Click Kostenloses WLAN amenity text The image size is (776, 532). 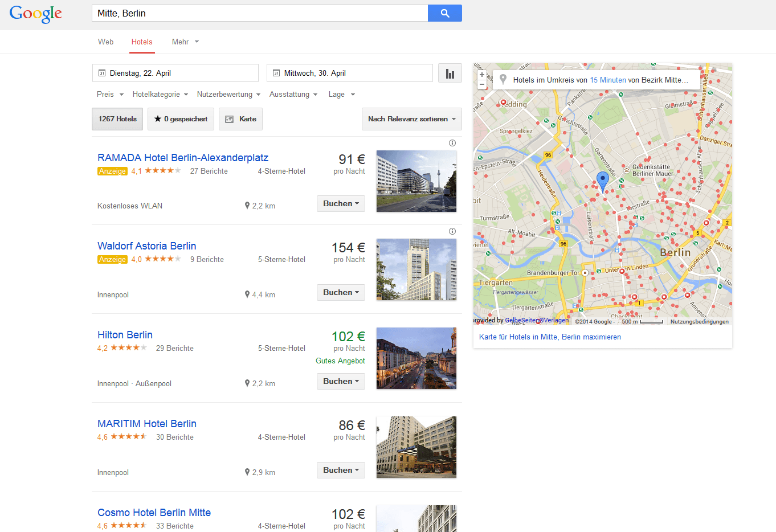130,206
